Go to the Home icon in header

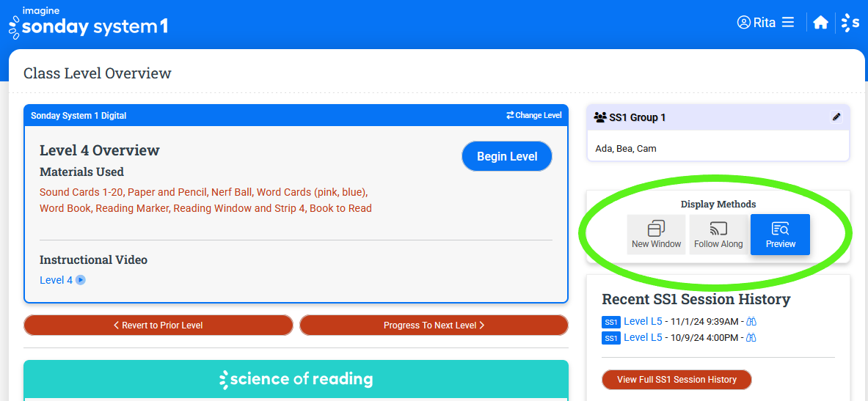(x=820, y=23)
